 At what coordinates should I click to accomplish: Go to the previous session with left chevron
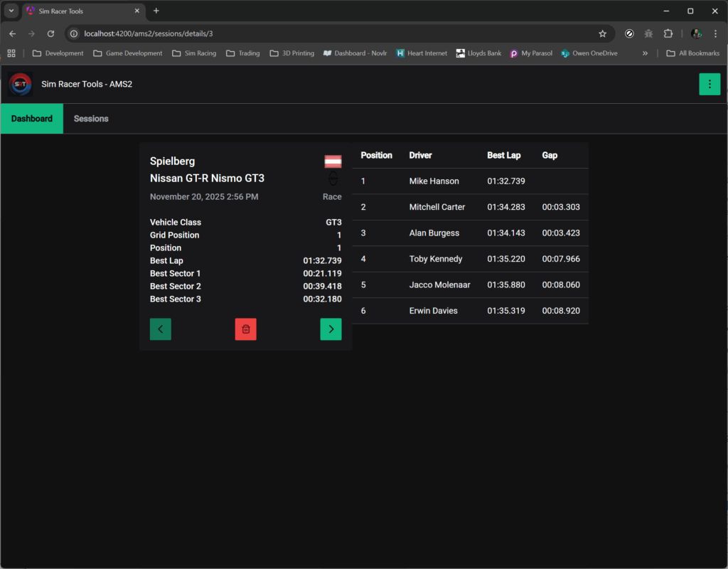coord(161,329)
